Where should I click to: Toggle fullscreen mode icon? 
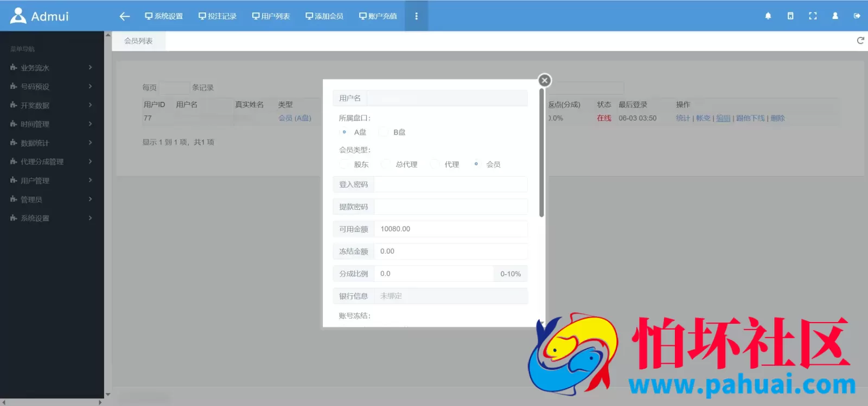813,16
